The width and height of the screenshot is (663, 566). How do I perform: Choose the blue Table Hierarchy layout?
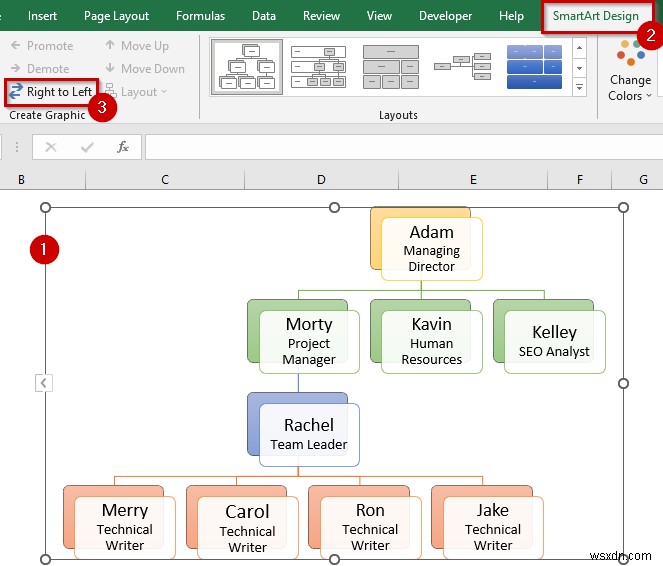(534, 67)
